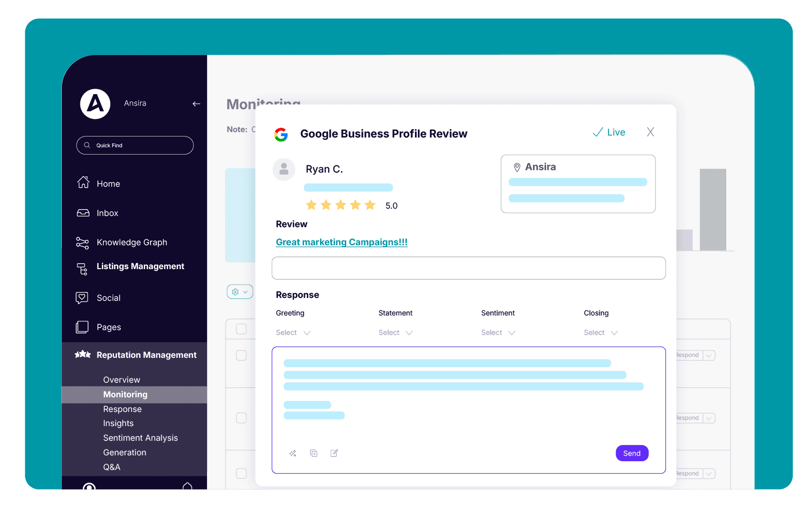
Task: Click the Live checkmark status
Action: [x=609, y=132]
